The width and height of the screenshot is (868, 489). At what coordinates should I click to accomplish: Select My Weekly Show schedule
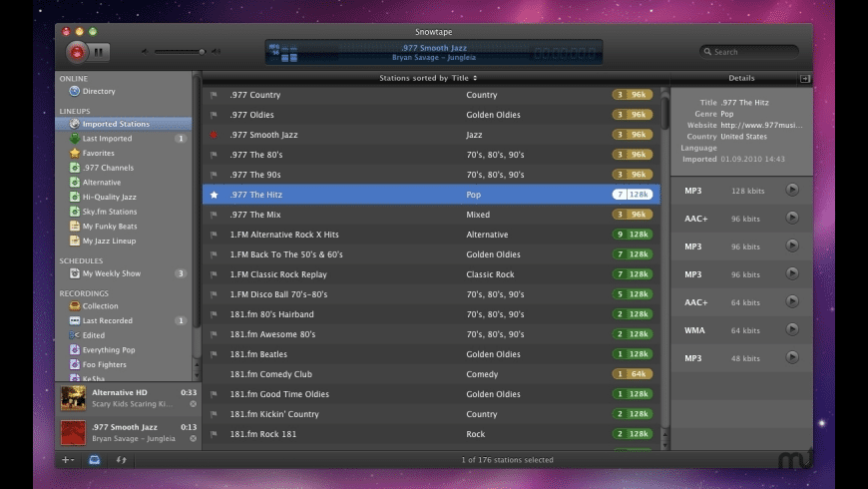[x=111, y=273]
